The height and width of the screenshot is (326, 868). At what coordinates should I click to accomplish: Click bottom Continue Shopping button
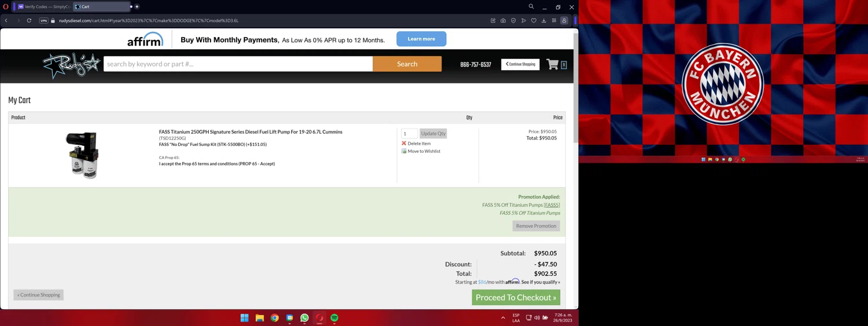point(39,295)
